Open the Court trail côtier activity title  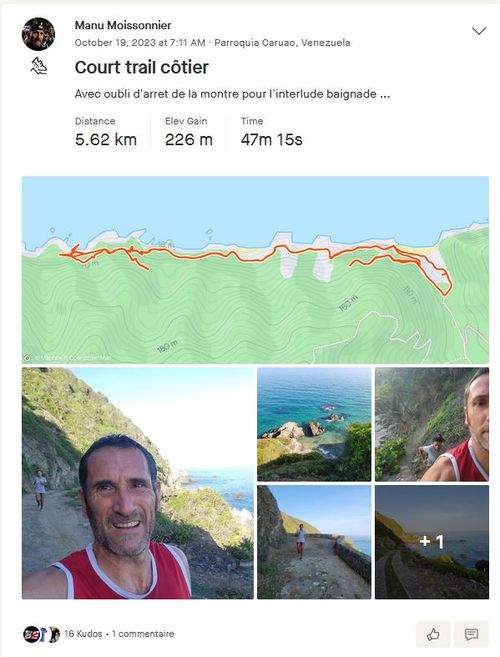(142, 67)
